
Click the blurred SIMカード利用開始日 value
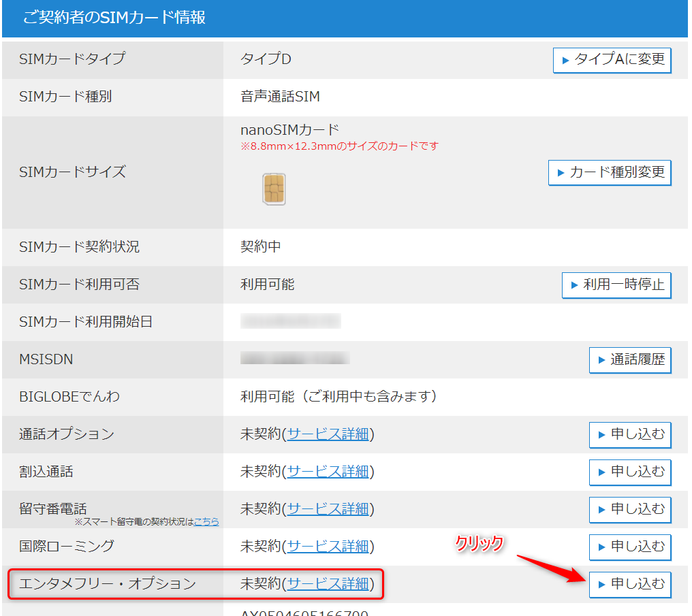[290, 321]
